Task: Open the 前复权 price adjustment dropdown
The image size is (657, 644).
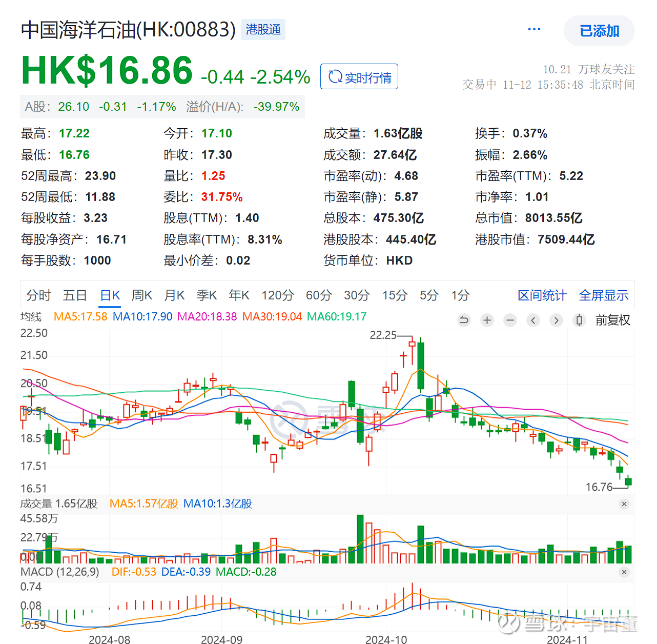Action: [x=613, y=320]
